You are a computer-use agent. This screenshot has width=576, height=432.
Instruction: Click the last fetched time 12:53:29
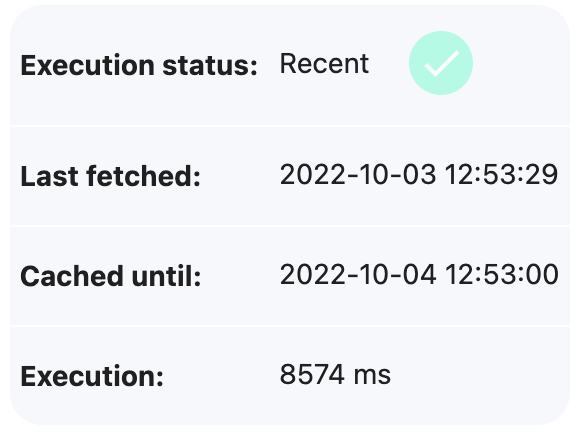pos(501,174)
